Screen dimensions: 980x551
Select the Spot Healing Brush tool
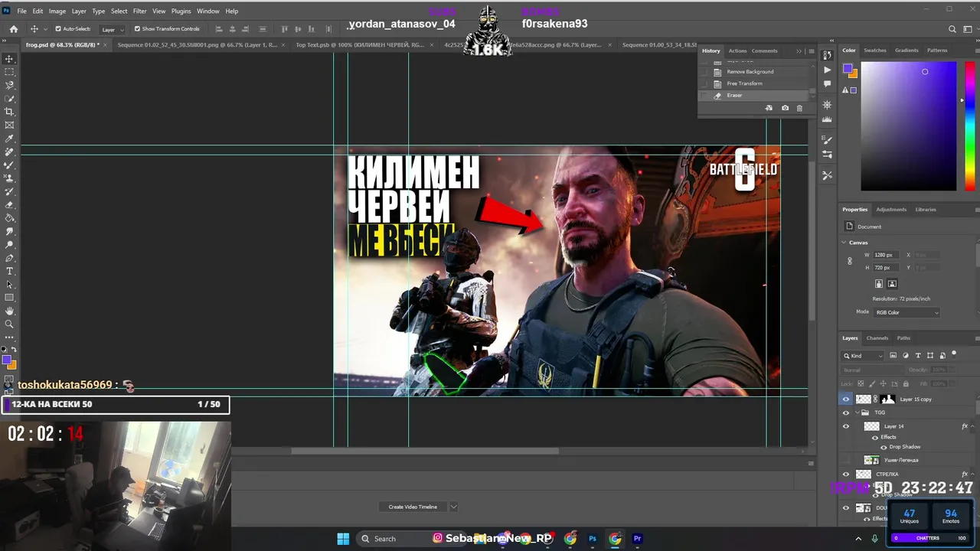coord(9,152)
